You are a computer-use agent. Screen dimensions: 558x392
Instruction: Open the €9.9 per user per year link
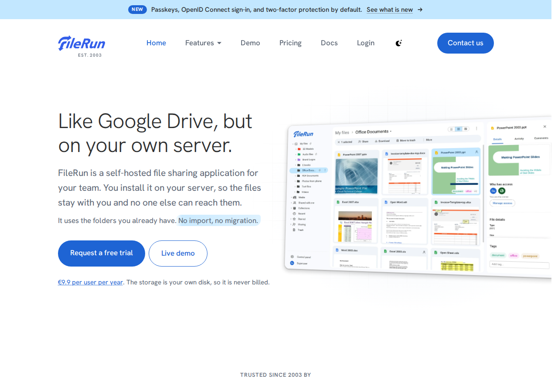click(90, 282)
